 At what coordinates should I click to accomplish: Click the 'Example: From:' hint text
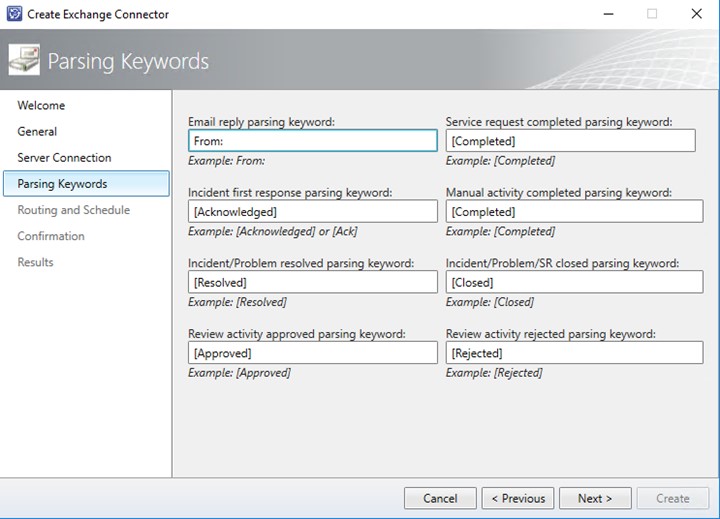[x=226, y=161]
